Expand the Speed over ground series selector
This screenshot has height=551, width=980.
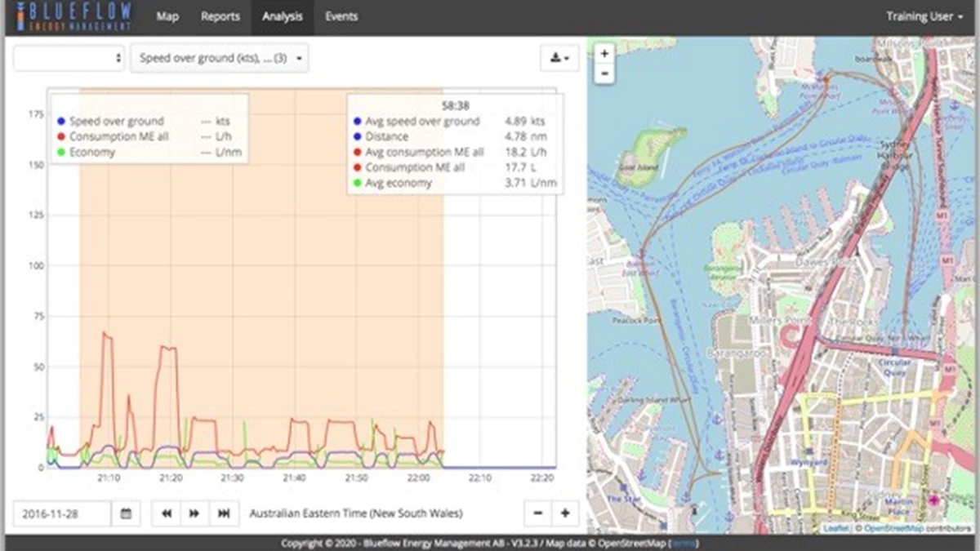point(220,59)
